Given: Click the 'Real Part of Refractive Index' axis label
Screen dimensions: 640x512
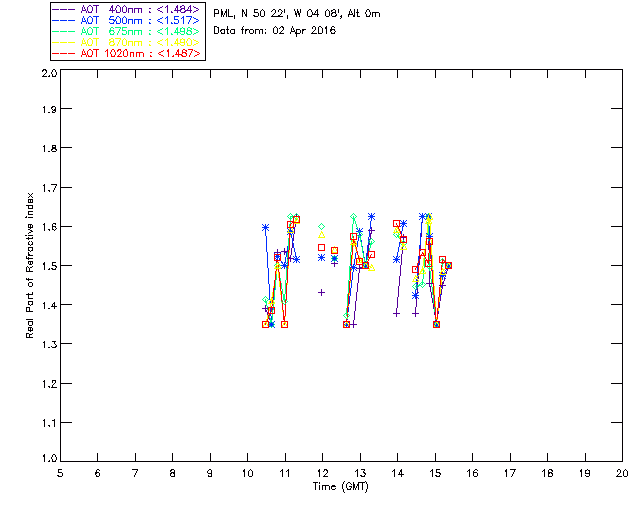Looking at the screenshot, I should pyautogui.click(x=33, y=266).
